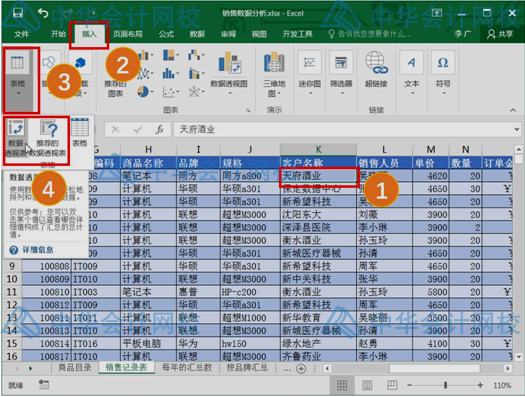Click the tell-me search box
Image resolution: width=525 pixels, height=397 pixels.
click(369, 34)
